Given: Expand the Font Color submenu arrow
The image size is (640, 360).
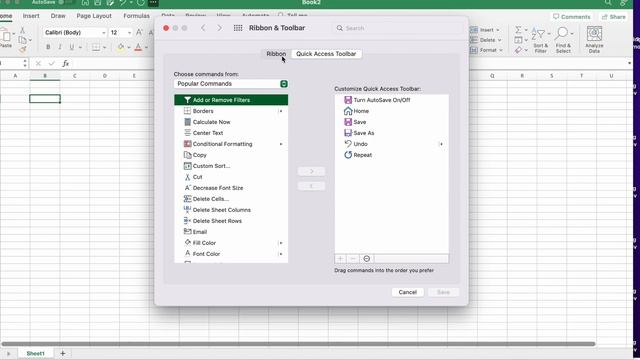Looking at the screenshot, I should click(x=280, y=254).
